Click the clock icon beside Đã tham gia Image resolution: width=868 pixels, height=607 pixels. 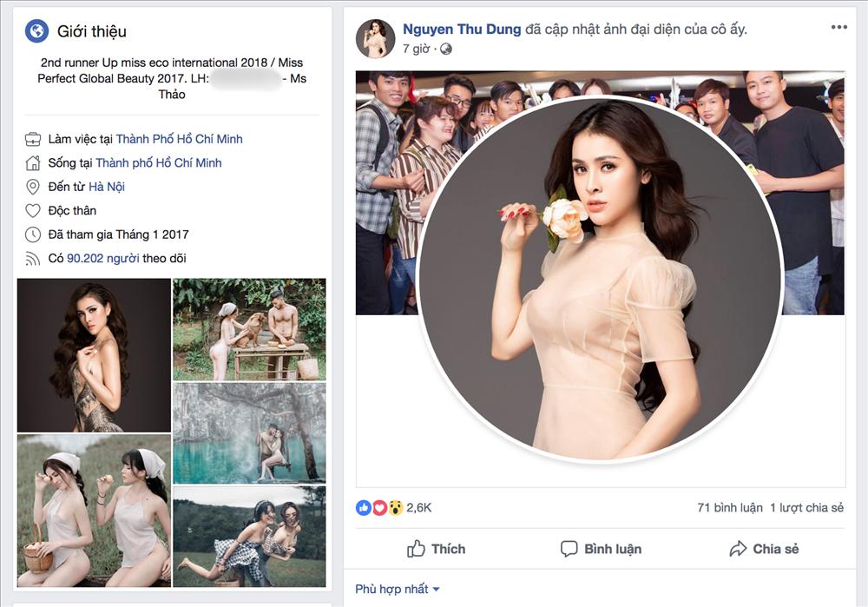(32, 234)
